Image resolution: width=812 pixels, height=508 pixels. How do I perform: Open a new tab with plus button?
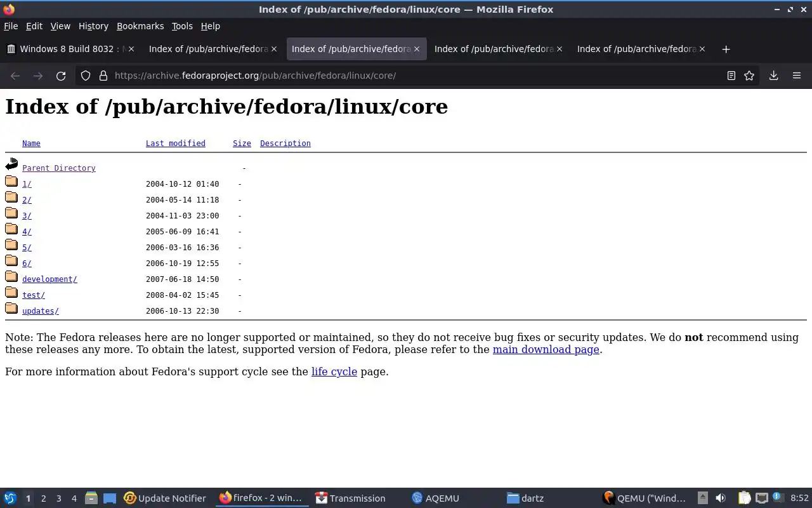tap(726, 49)
